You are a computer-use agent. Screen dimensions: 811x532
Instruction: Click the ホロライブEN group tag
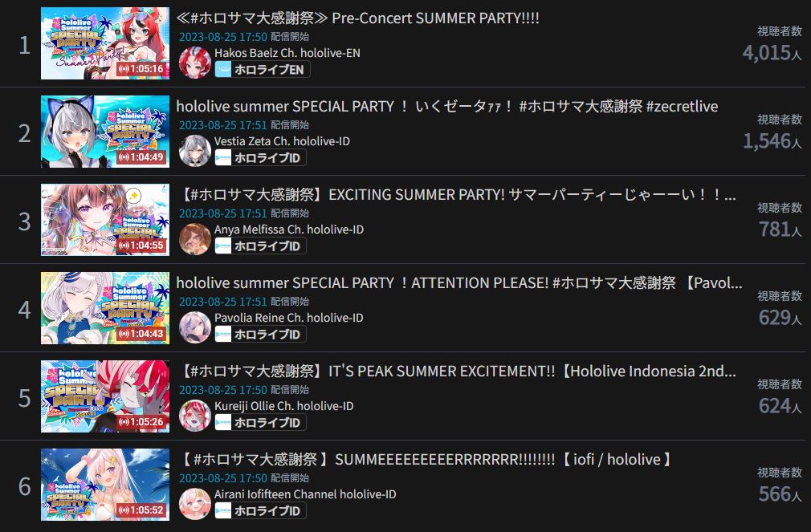tap(263, 69)
